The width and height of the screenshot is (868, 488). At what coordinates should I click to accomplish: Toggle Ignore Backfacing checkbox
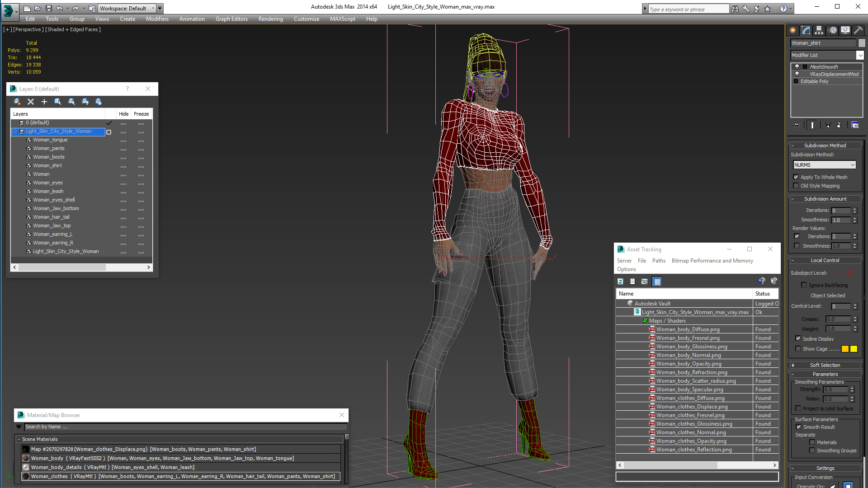pyautogui.click(x=804, y=285)
